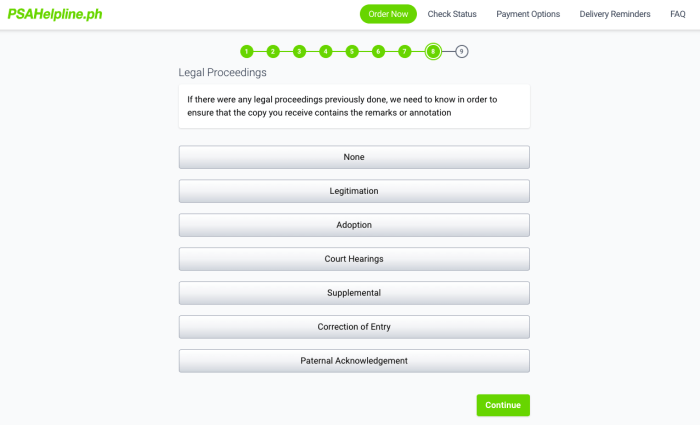Choose None for legal proceedings
700x425 pixels.
point(354,157)
